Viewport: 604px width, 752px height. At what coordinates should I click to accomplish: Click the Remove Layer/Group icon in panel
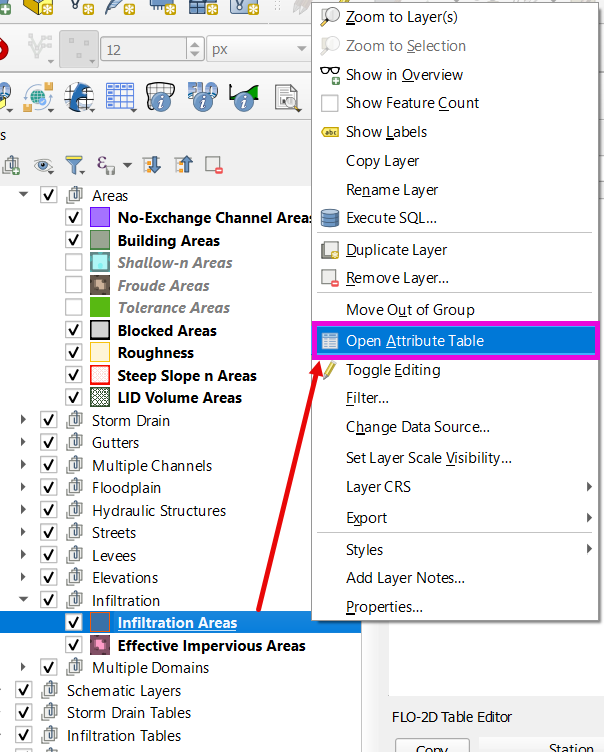(x=212, y=165)
